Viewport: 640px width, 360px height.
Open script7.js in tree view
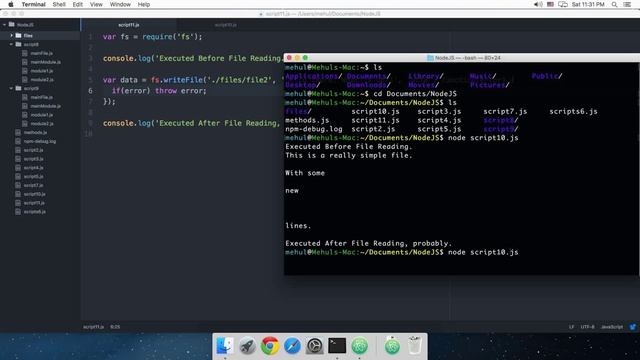33,185
